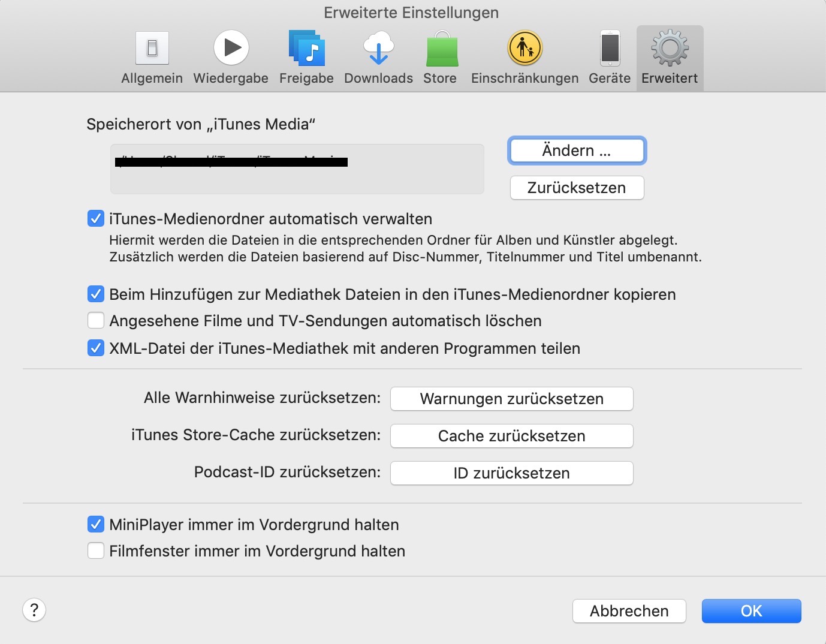Cancel the dialog with Abbrechen

[x=629, y=611]
